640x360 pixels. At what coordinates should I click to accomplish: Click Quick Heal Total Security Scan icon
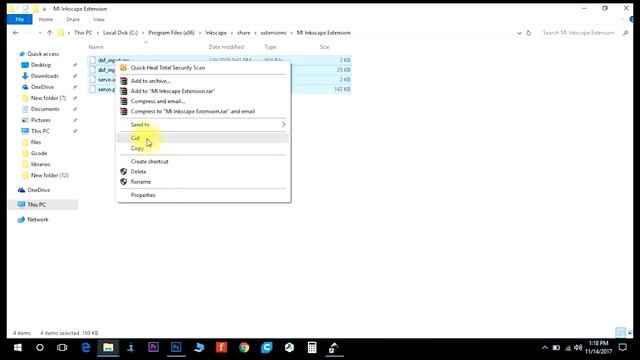pyautogui.click(x=124, y=68)
